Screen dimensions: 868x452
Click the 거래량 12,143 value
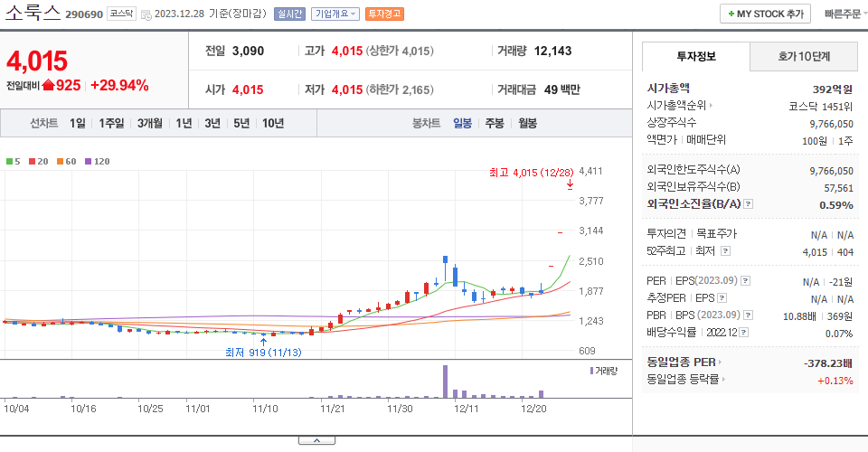[552, 51]
